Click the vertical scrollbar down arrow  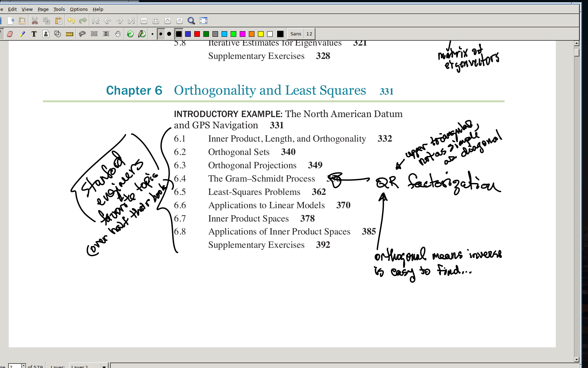576,359
